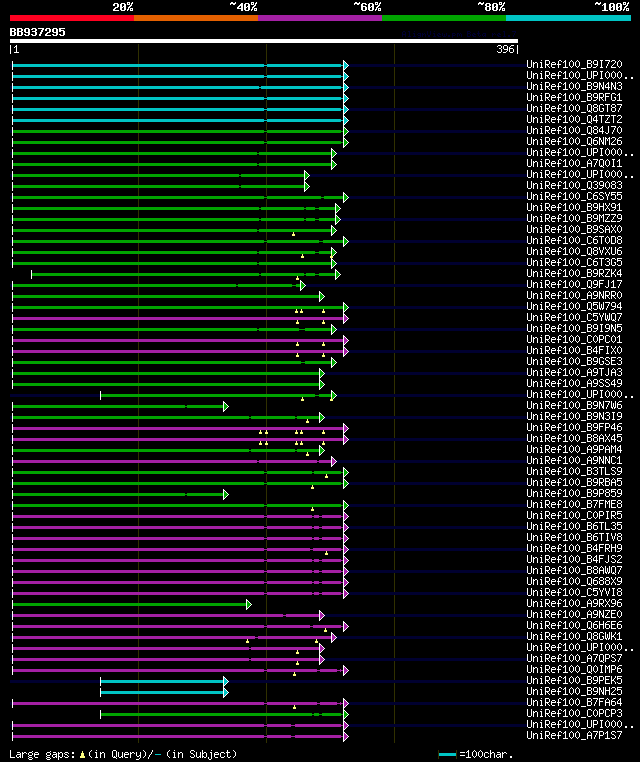Viewport: 640px width, 762px height.
Task: Click the white query sequence bar
Action: coord(264,41)
